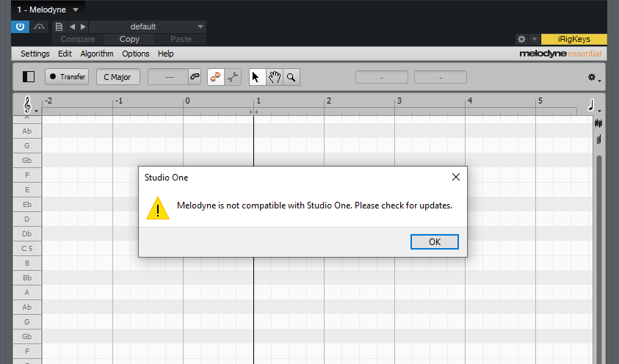This screenshot has width=619, height=364.
Task: Open the Help menu
Action: pos(165,54)
